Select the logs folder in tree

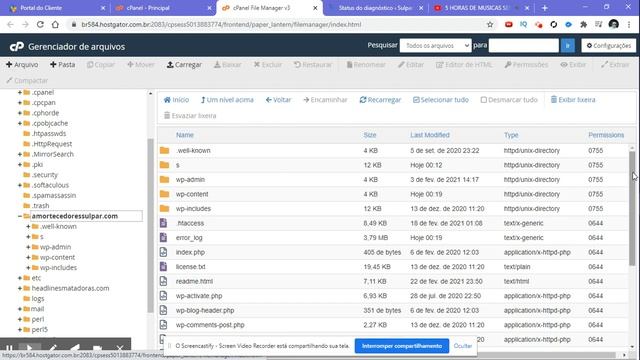pyautogui.click(x=38, y=298)
